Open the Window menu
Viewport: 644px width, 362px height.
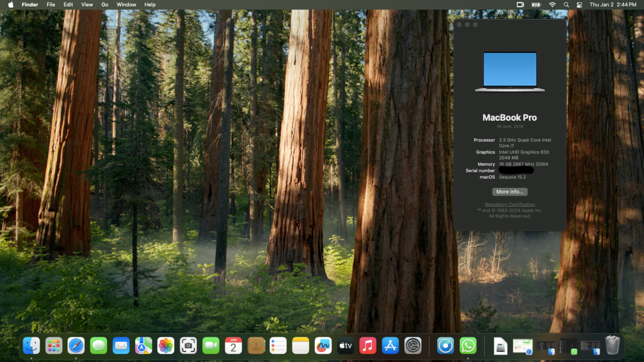tap(126, 4)
